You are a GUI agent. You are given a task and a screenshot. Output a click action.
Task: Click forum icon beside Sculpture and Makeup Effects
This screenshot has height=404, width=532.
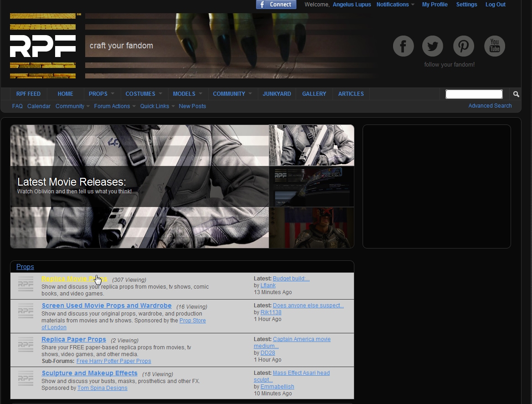[x=26, y=378]
